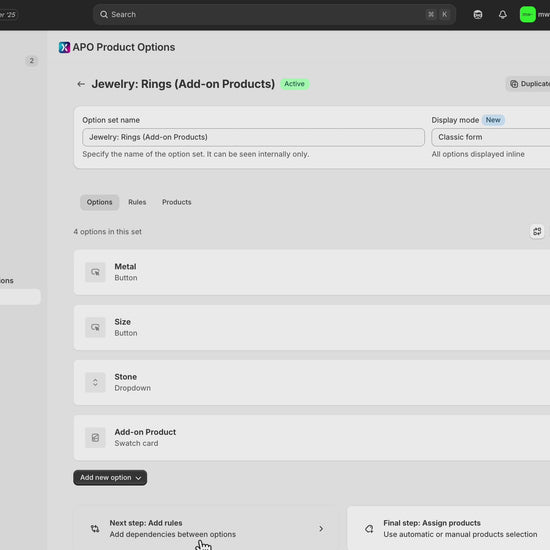Click the top Search field
Screen dimensions: 550x550
point(274,14)
